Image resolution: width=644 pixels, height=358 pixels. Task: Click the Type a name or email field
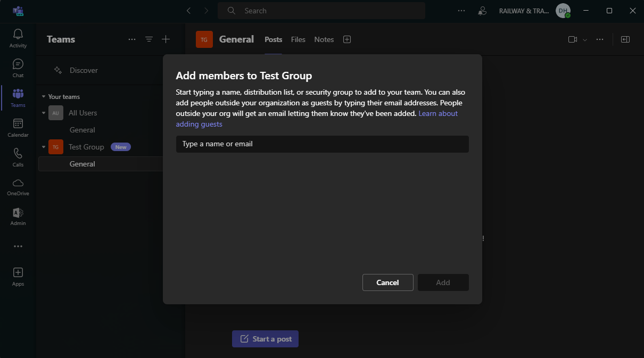323,144
